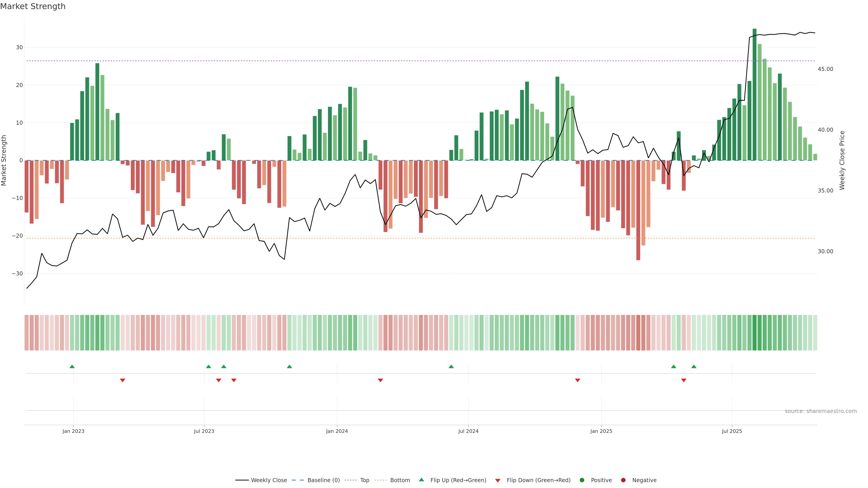The image size is (868, 488).
Task: Click the Jan 2024 x-axis tick label
Action: coord(337,431)
